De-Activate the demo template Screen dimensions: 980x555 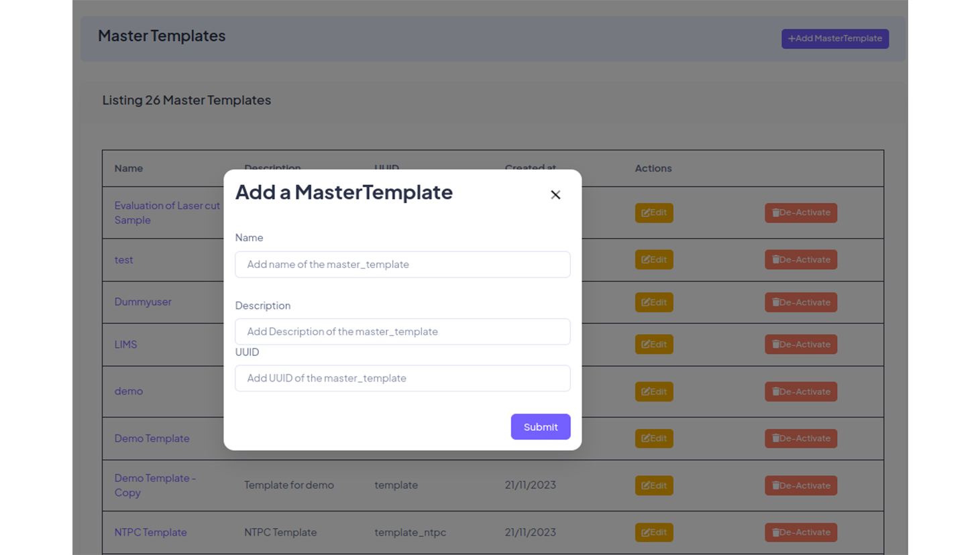pyautogui.click(x=800, y=391)
